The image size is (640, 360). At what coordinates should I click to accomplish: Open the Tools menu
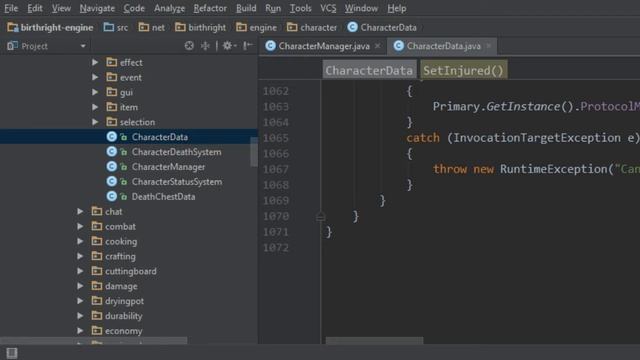click(x=300, y=8)
